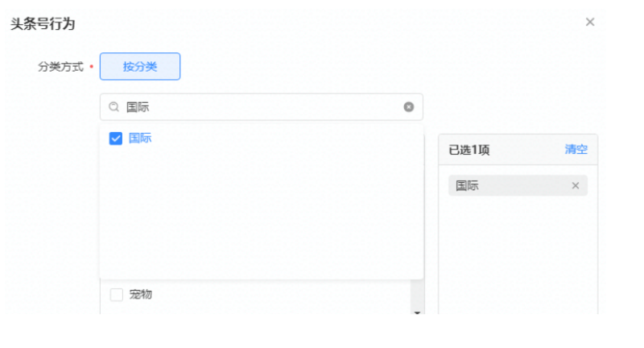Check the 宠物 checkbox

[117, 295]
